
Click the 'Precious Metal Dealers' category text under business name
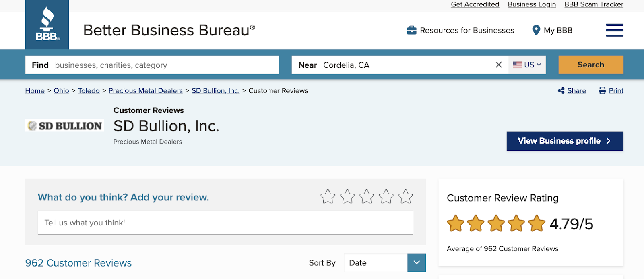click(x=148, y=142)
